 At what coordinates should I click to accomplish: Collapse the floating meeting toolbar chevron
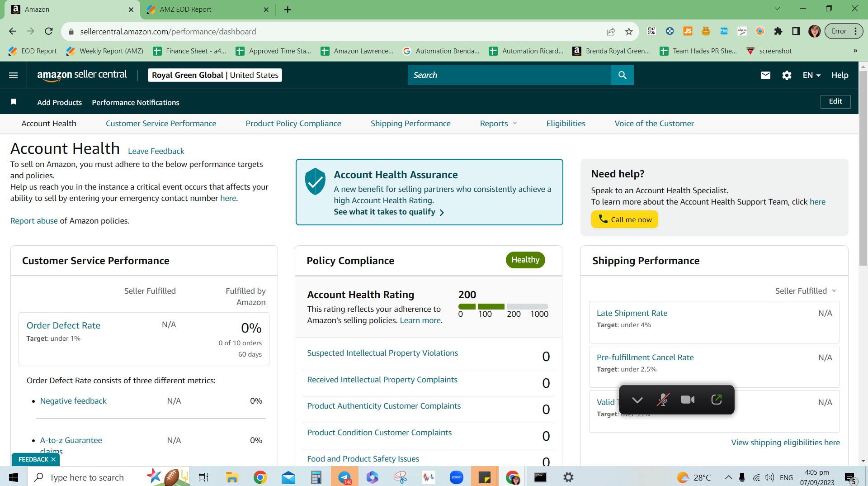coord(637,400)
